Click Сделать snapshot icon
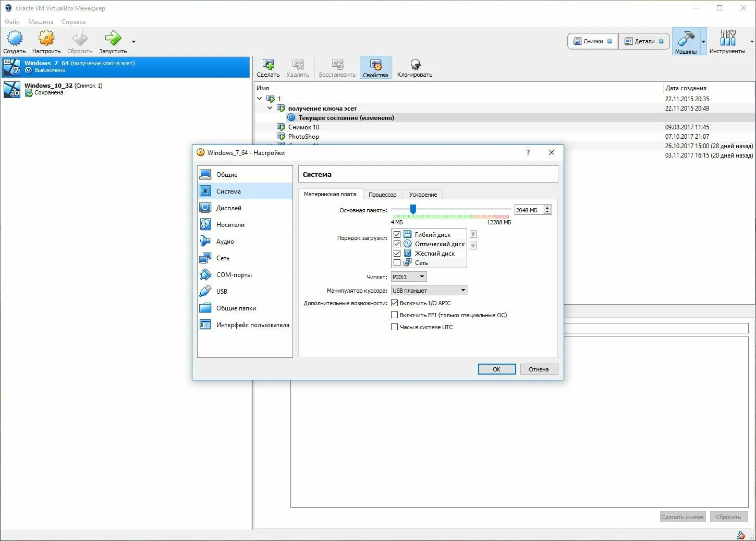This screenshot has width=756, height=541. [268, 65]
